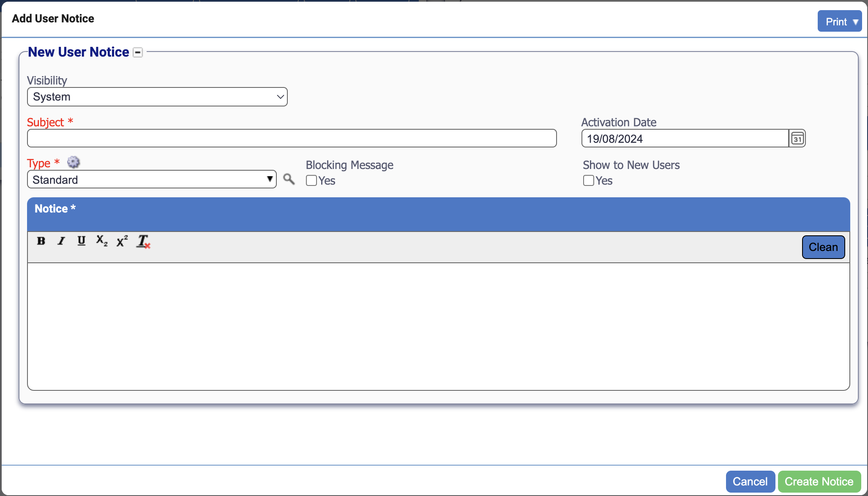
Task: Open the Type dropdown showing Standard
Action: coord(152,180)
